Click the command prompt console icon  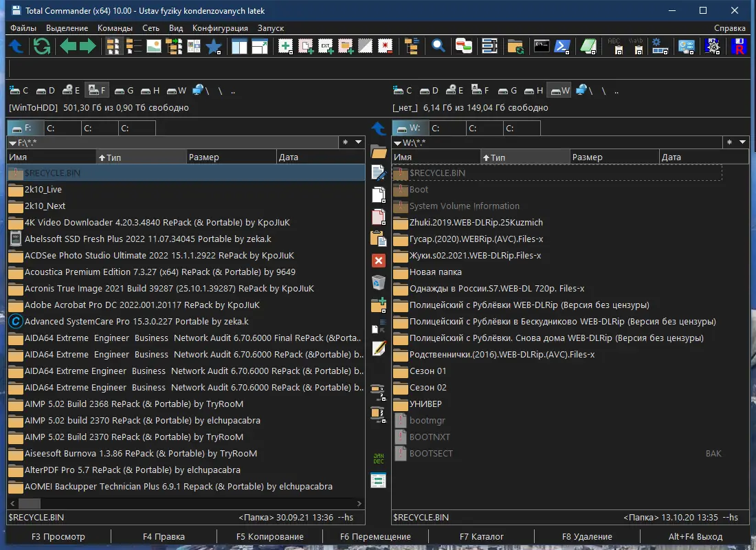542,46
